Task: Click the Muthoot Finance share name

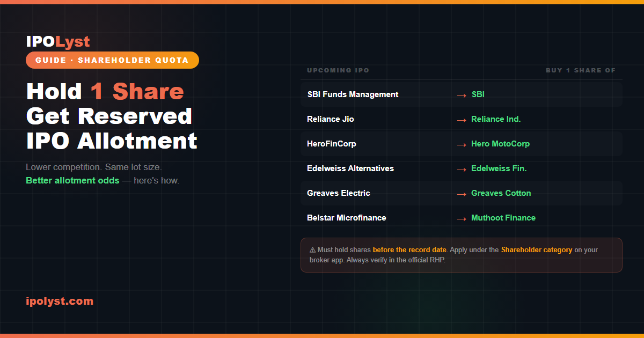Action: coord(503,218)
